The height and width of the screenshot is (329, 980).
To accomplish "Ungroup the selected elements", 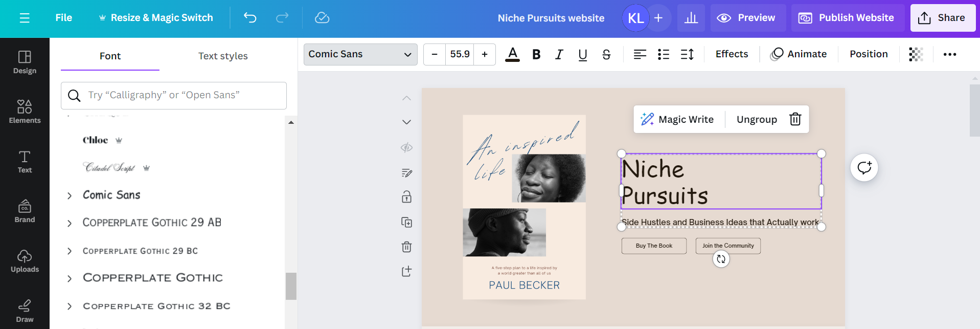I will (757, 119).
